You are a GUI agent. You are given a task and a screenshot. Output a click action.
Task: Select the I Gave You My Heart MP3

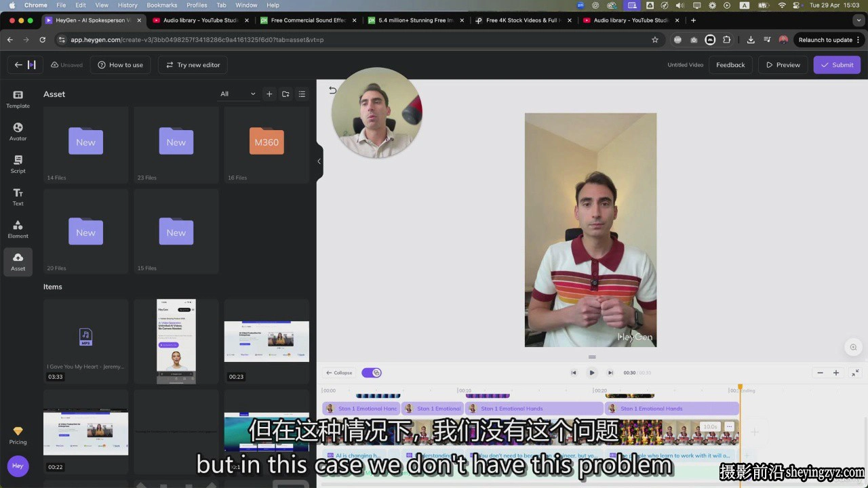pos(85,342)
